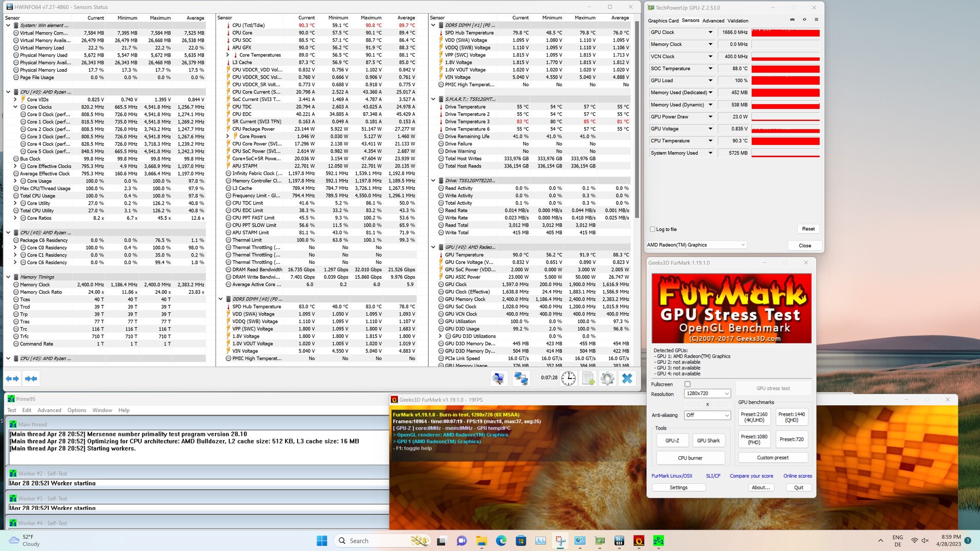
Task: Click HWiNFO blue X close-sensors icon
Action: click(627, 379)
